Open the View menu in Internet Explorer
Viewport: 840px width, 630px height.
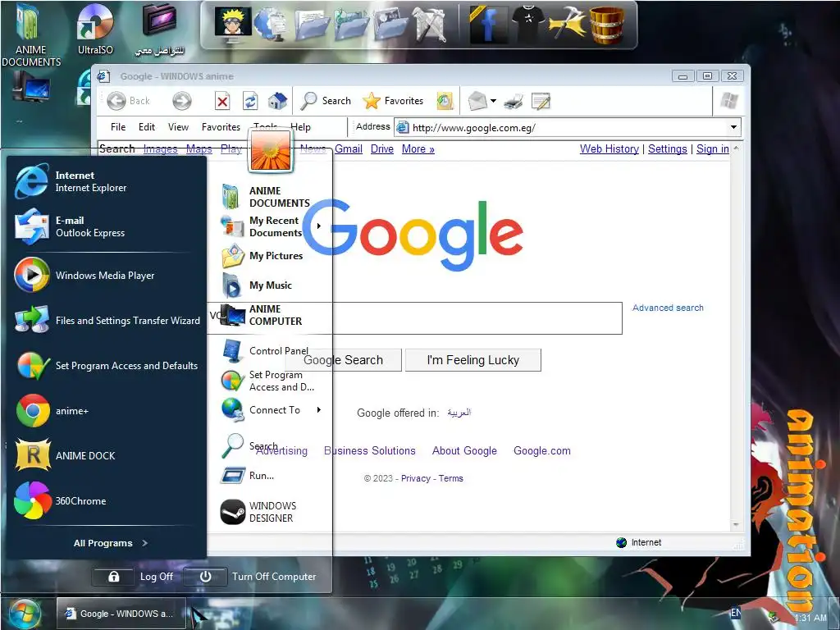point(178,127)
